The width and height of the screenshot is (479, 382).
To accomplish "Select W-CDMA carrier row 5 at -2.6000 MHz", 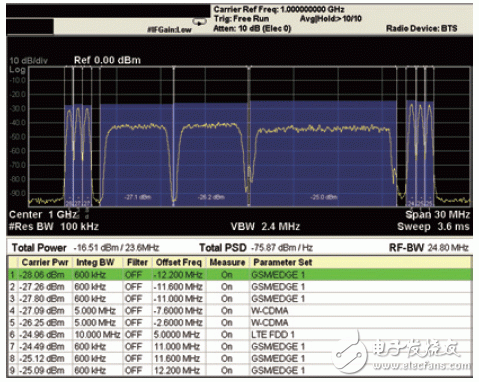I will click(240, 323).
